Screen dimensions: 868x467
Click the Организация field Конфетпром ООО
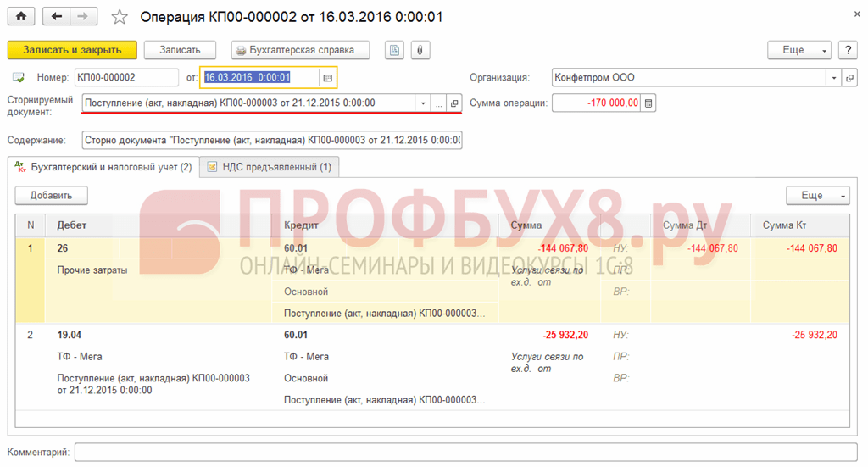688,77
